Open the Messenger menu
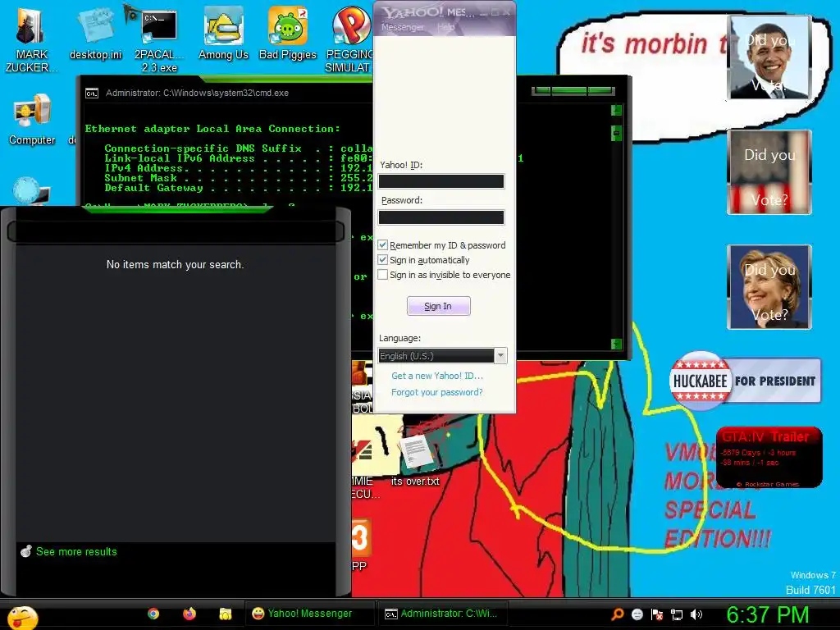The width and height of the screenshot is (840, 630). pyautogui.click(x=402, y=27)
